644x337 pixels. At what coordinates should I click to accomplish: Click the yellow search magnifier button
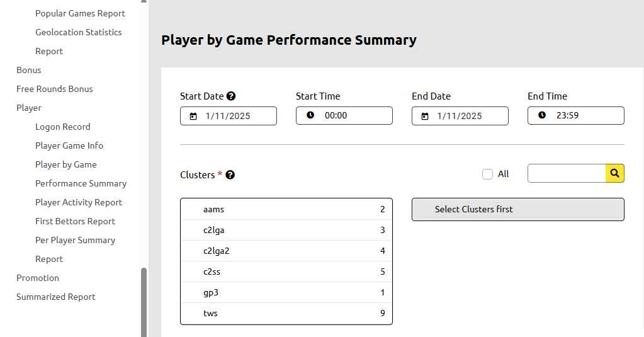615,173
